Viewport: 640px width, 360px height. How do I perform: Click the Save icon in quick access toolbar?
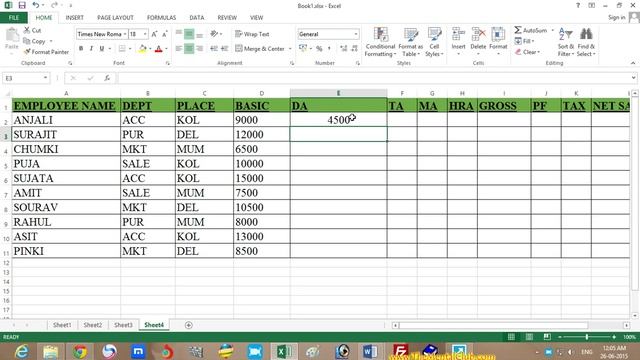22,5
